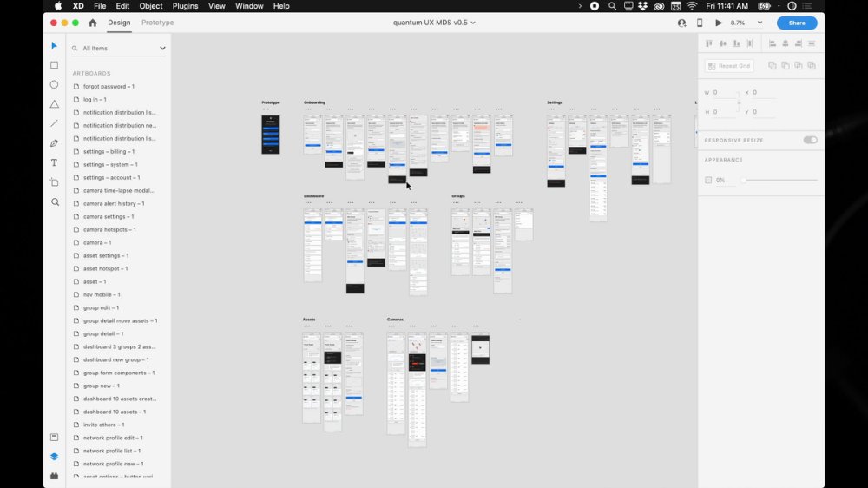Open the File menu
This screenshot has height=488, width=868.
(x=100, y=6)
